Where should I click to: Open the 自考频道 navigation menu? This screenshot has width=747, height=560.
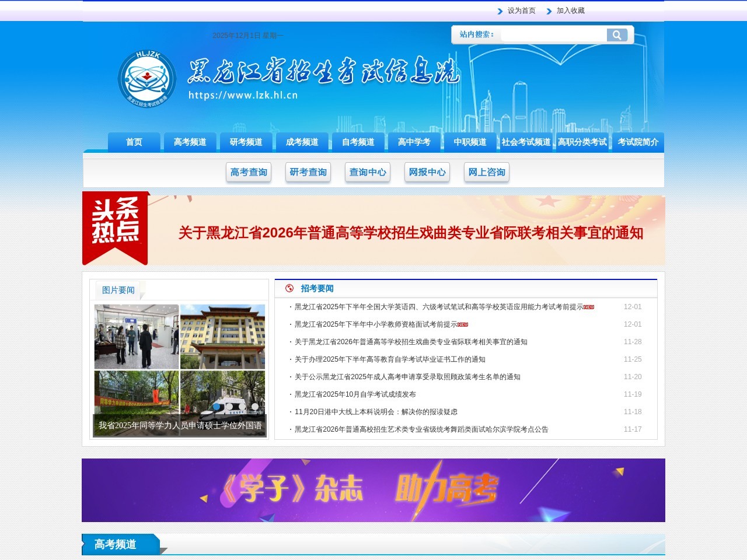358,141
